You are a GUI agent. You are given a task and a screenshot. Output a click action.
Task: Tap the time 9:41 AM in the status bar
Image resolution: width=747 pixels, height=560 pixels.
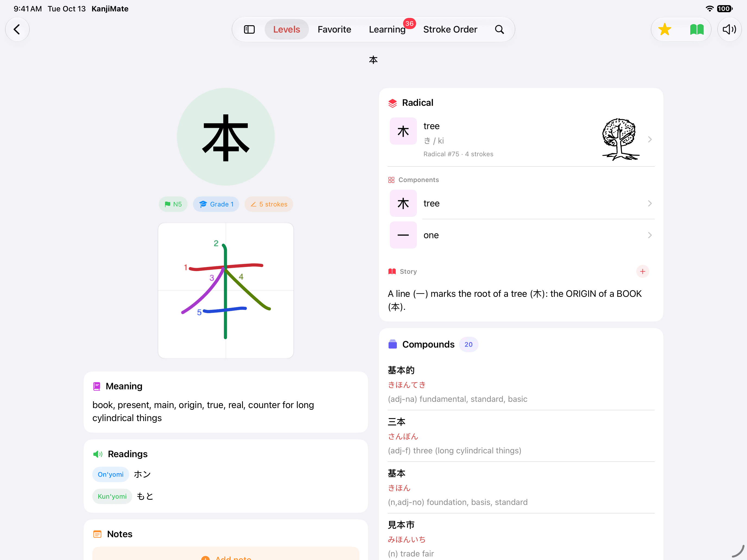click(28, 8)
